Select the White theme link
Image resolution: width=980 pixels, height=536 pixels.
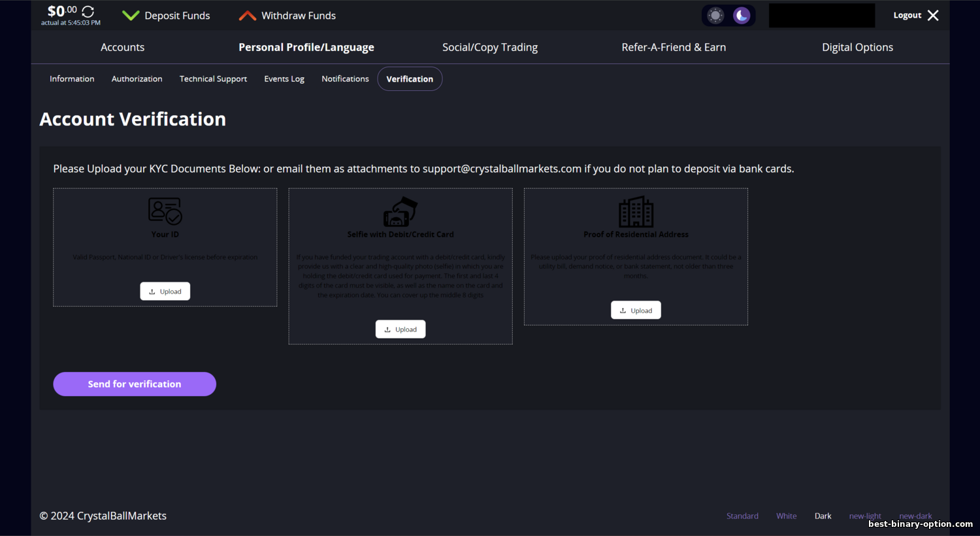(x=786, y=516)
